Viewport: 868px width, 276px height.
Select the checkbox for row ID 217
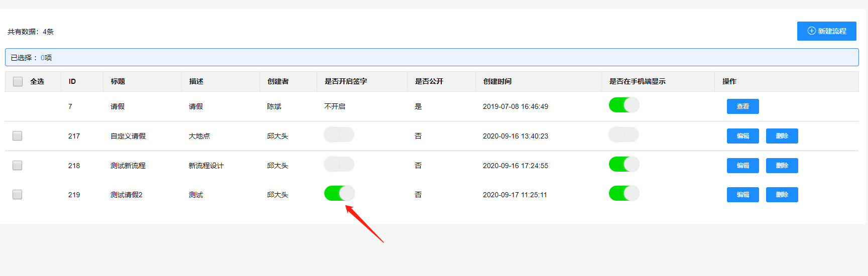[18, 136]
